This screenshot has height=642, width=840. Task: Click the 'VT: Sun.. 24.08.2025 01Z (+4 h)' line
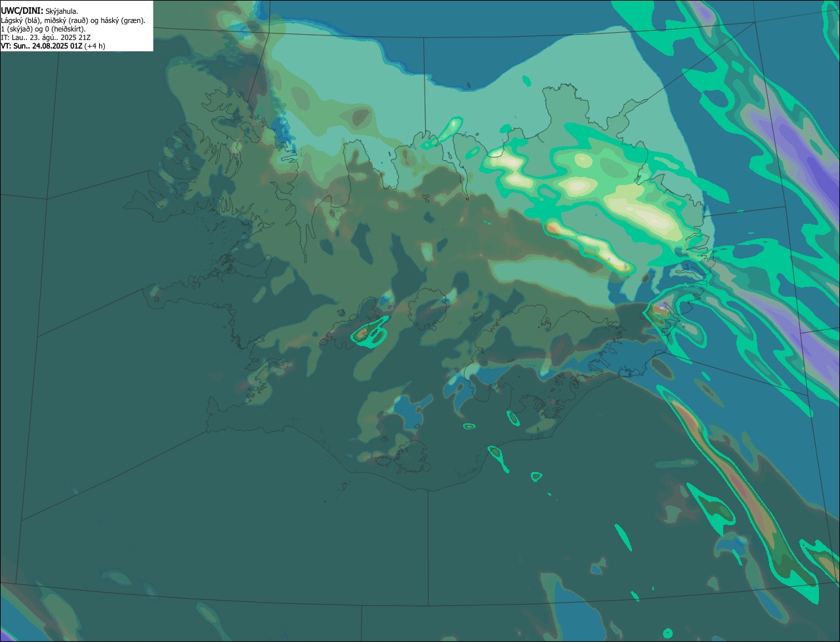(x=53, y=46)
